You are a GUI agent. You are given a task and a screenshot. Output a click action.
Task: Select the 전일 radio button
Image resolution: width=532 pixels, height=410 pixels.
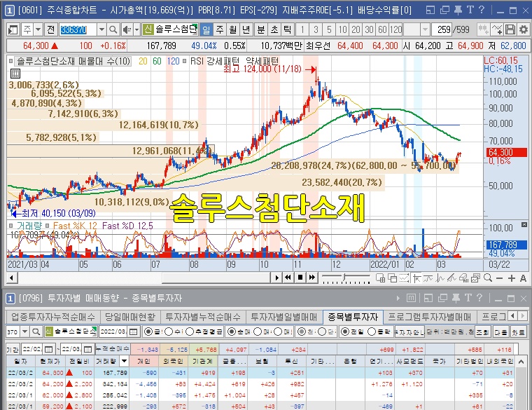[x=344, y=332]
